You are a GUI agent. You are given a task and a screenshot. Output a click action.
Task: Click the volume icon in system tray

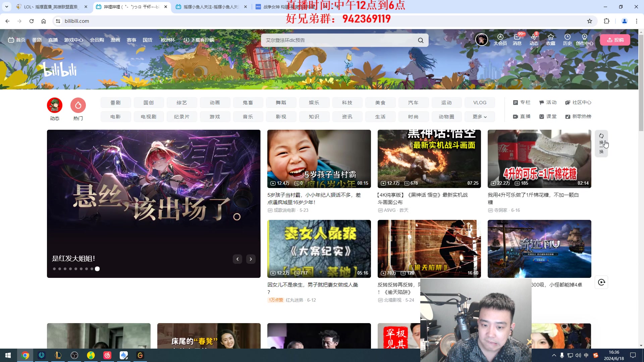click(578, 355)
